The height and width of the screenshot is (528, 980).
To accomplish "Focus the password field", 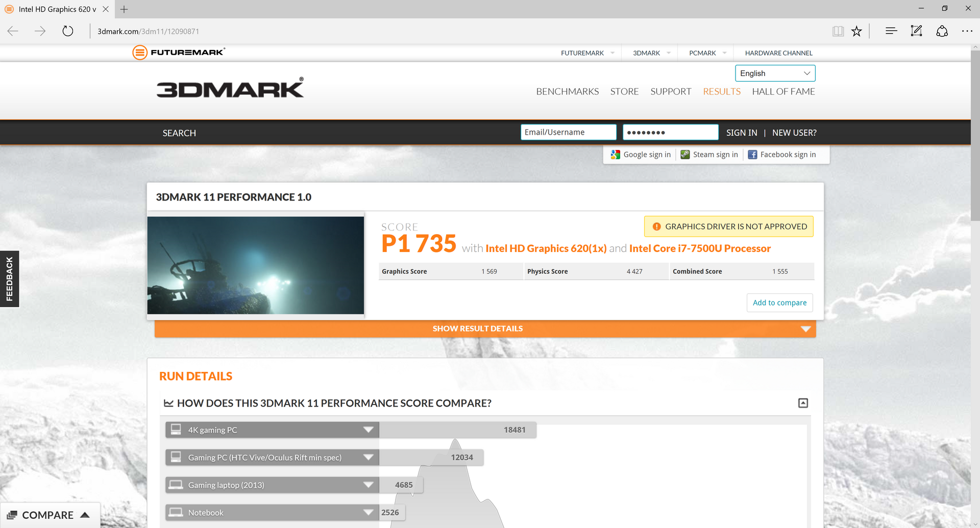I will click(x=670, y=132).
